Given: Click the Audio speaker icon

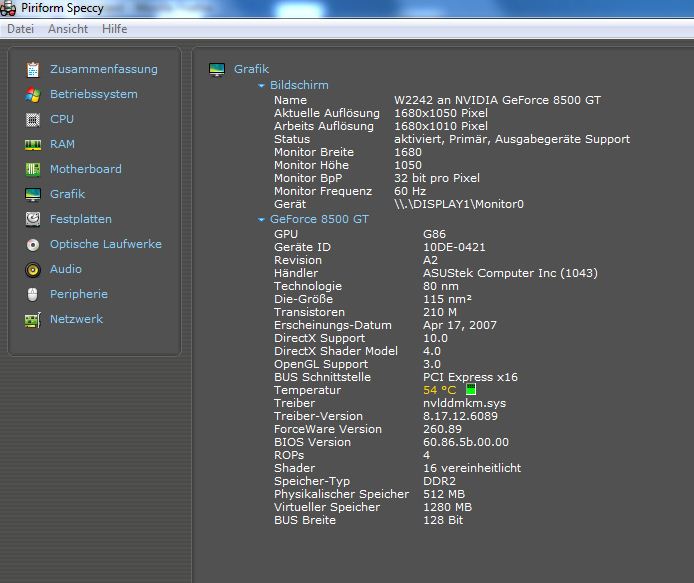Looking at the screenshot, I should point(33,270).
